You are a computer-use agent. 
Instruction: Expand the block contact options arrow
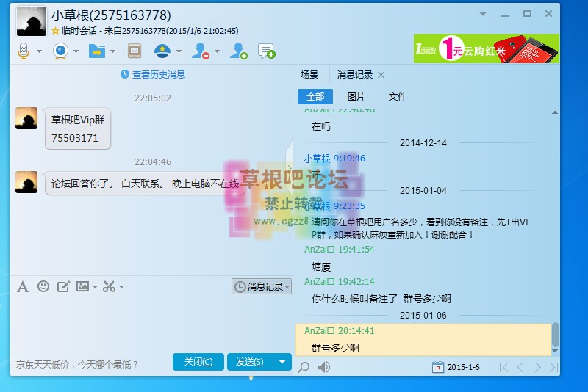tap(217, 51)
